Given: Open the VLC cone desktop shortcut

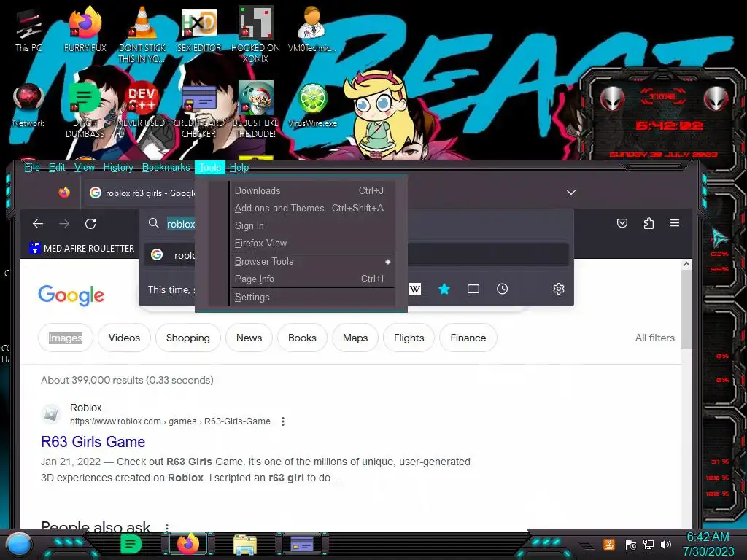Looking at the screenshot, I should pos(142,34).
